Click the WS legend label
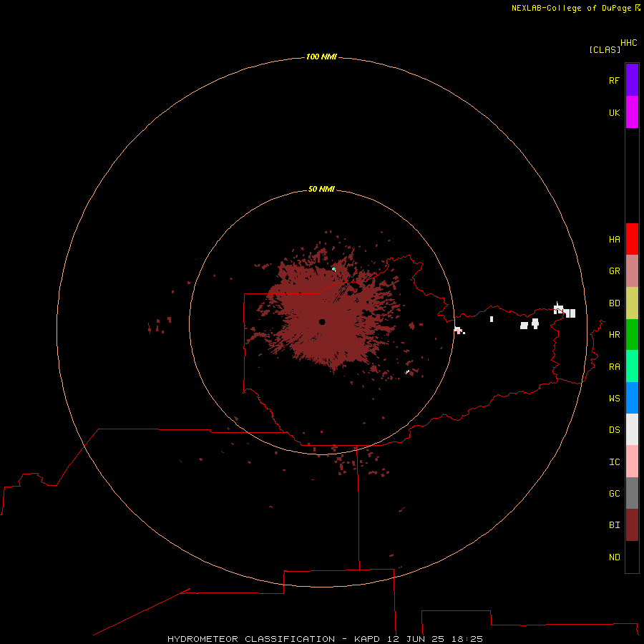This screenshot has width=644, height=644. click(x=614, y=399)
